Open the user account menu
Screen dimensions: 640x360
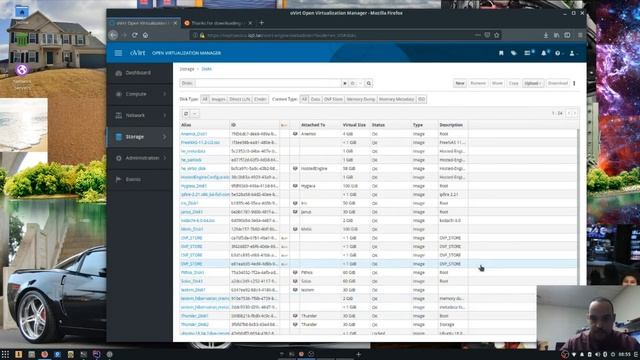(x=573, y=53)
